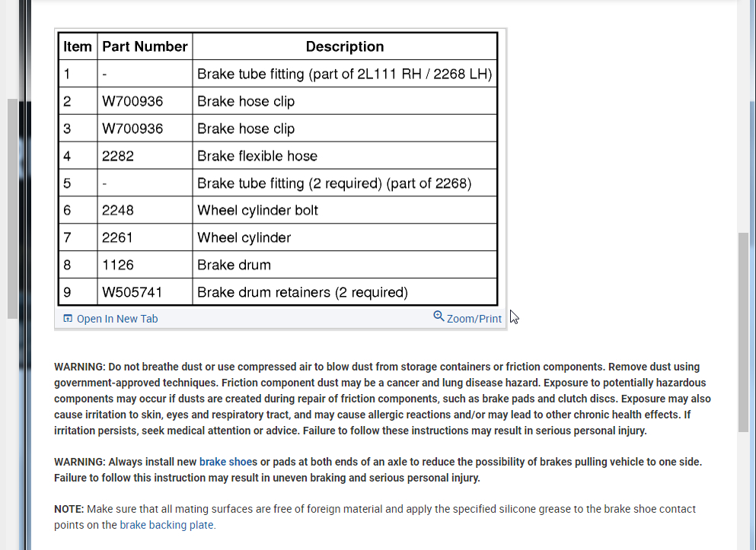This screenshot has width=756, height=550.
Task: Click the left-side gray scrollbar thumb
Action: pyautogui.click(x=12, y=208)
